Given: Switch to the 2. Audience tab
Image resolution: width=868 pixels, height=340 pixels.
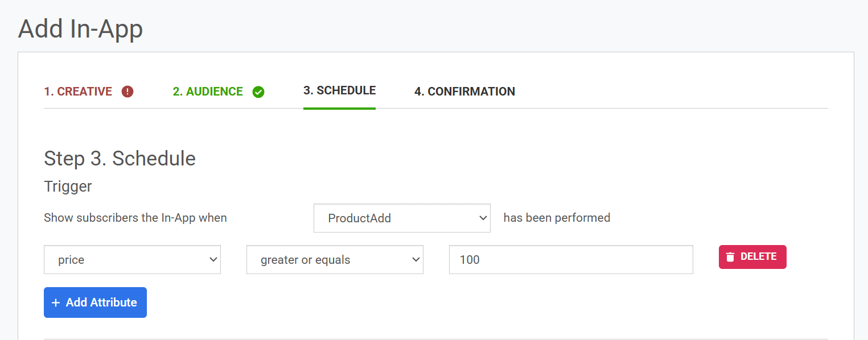Looking at the screenshot, I should [x=208, y=92].
